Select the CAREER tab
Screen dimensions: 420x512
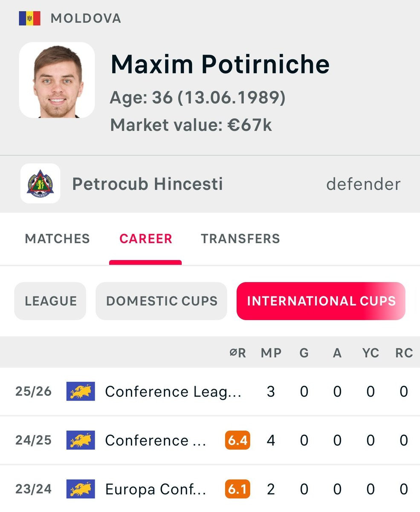pyautogui.click(x=146, y=239)
